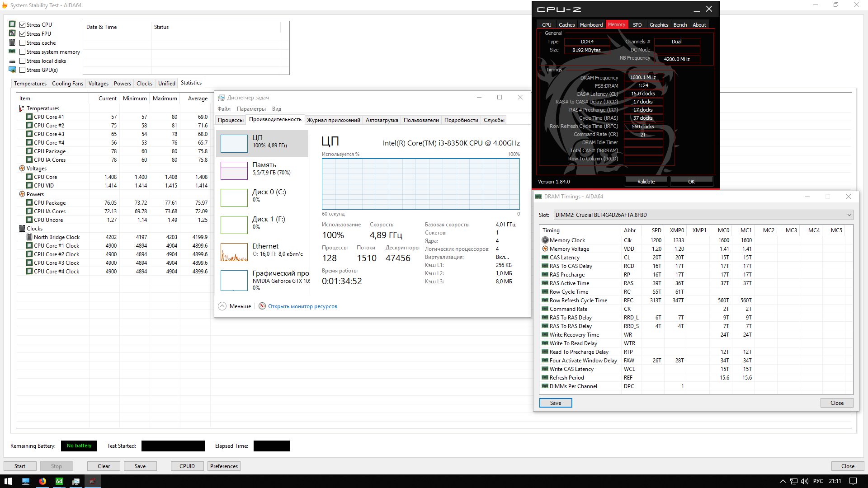Image resolution: width=868 pixels, height=488 pixels.
Task: Switch to the SPD tab in CPU-Z
Action: pos(637,25)
